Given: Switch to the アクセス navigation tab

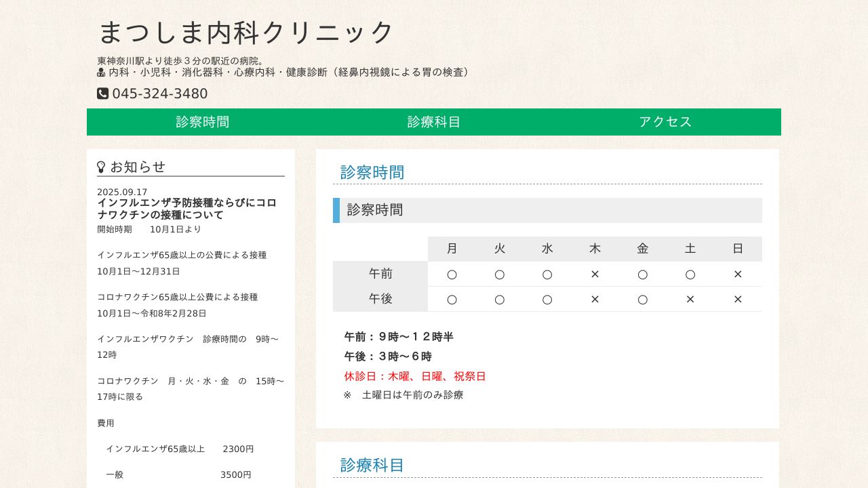Looking at the screenshot, I should coord(665,122).
